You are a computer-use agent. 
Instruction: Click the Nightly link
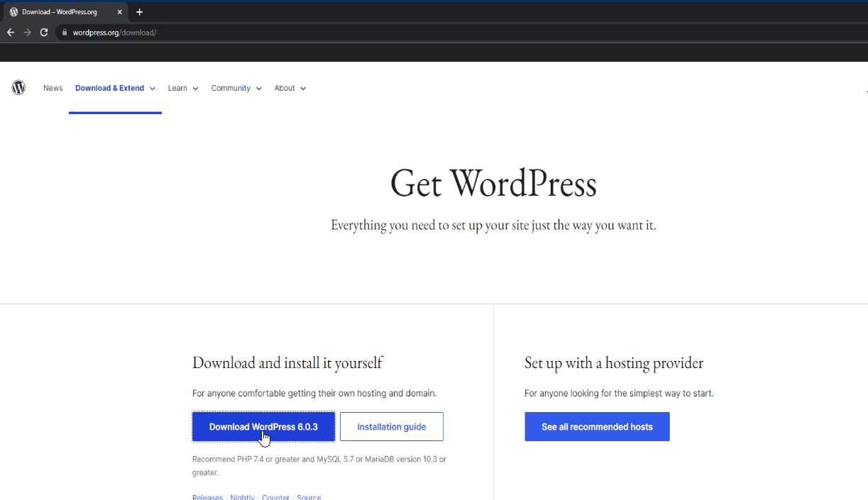click(x=242, y=496)
